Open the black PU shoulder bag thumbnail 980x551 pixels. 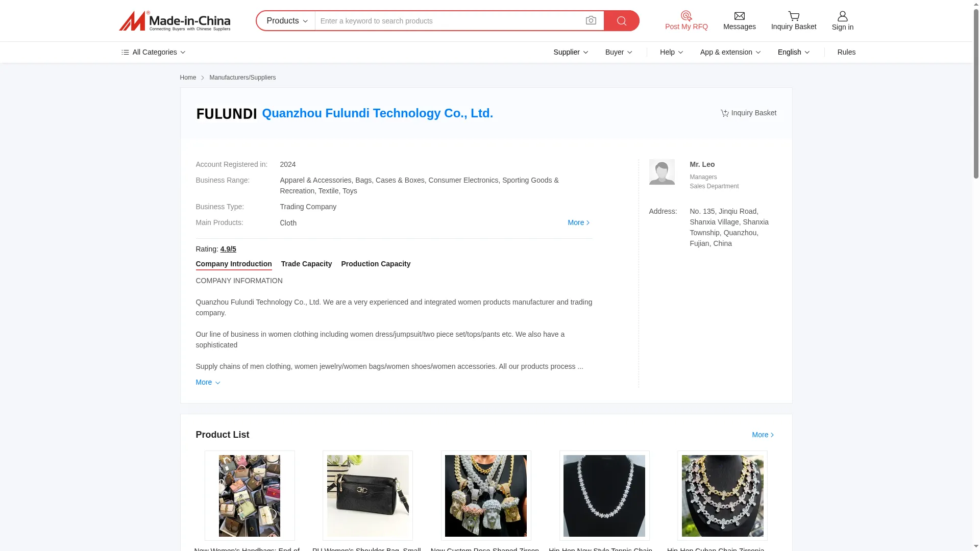[367, 495]
